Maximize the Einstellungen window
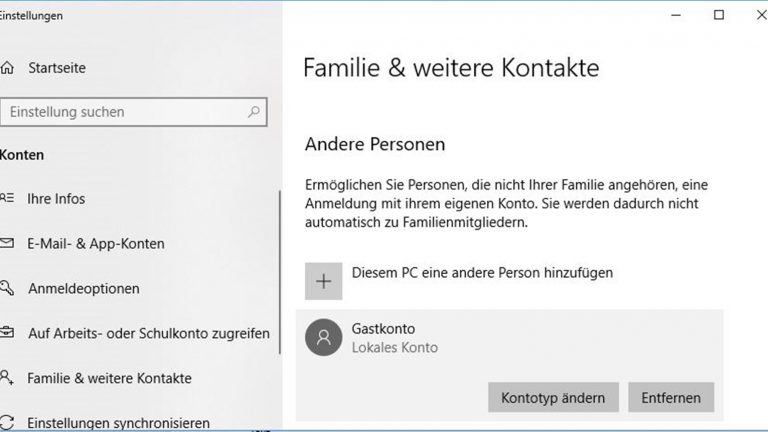The image size is (768, 432). pyautogui.click(x=718, y=15)
